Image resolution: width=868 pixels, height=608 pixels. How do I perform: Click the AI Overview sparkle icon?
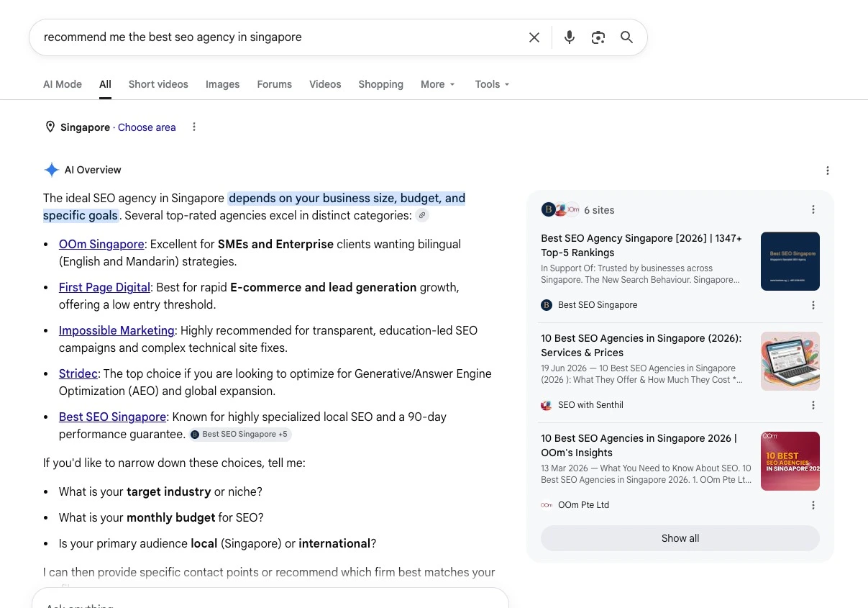point(52,170)
